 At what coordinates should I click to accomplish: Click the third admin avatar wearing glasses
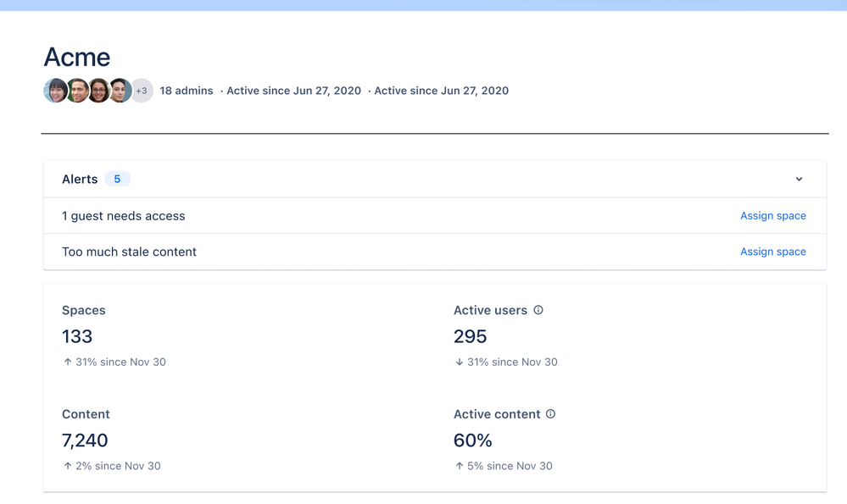(99, 91)
